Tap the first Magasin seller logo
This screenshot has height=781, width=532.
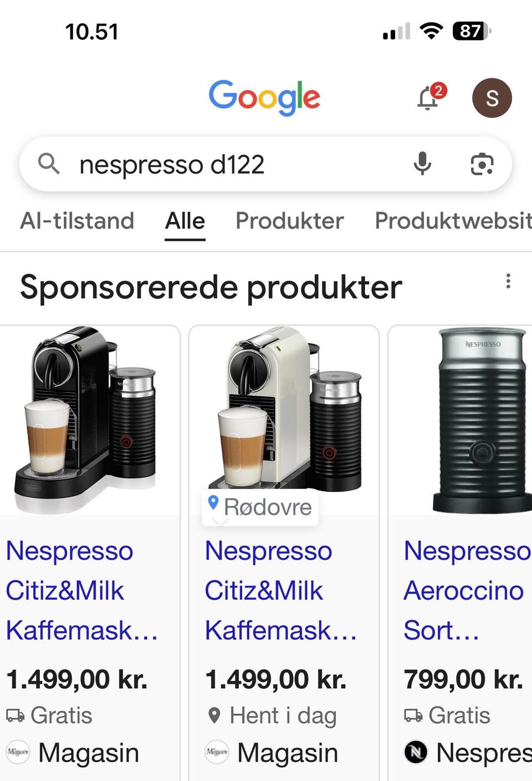[x=18, y=752]
